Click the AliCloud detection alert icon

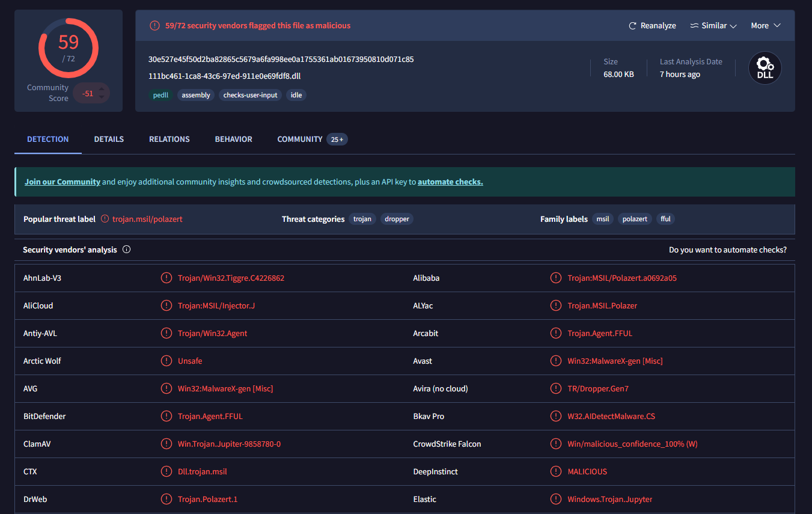click(x=166, y=305)
